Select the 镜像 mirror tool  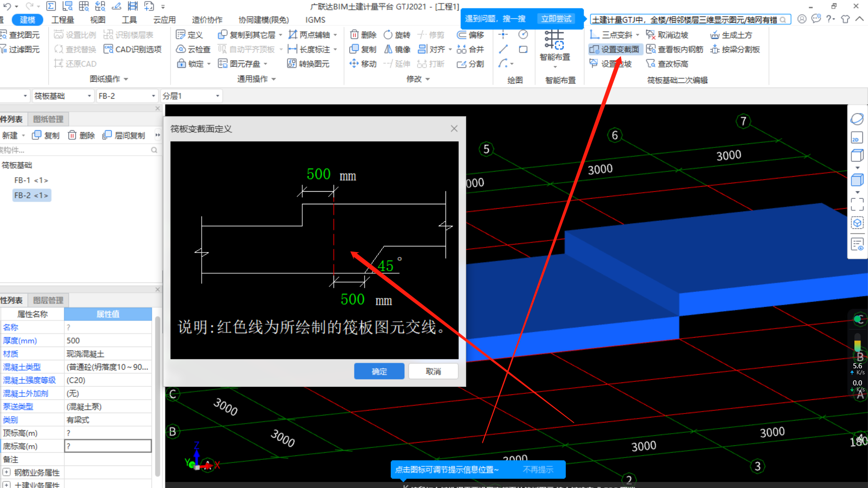point(397,49)
